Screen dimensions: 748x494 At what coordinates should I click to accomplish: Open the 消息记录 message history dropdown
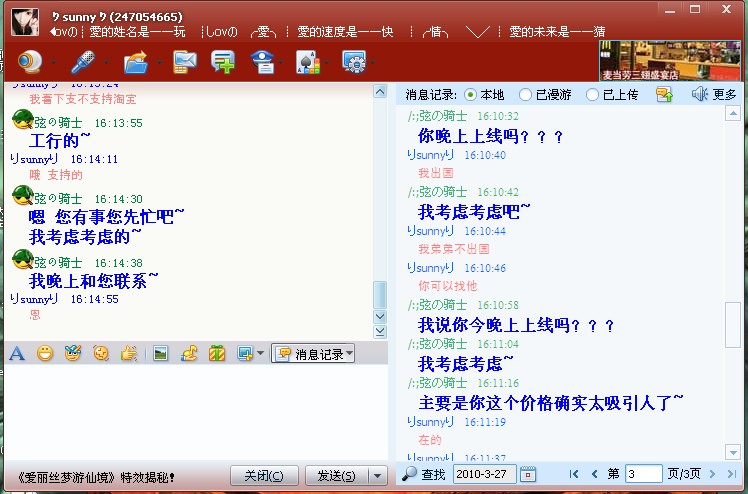tap(313, 353)
